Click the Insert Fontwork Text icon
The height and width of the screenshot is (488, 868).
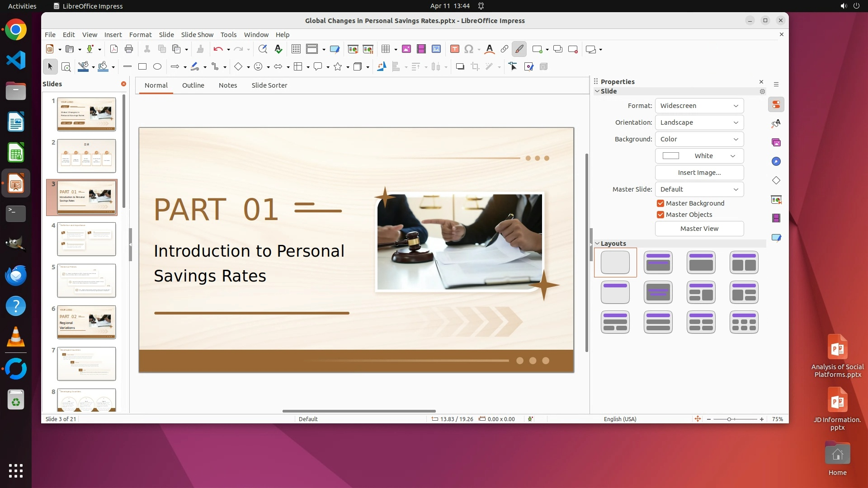click(x=489, y=49)
